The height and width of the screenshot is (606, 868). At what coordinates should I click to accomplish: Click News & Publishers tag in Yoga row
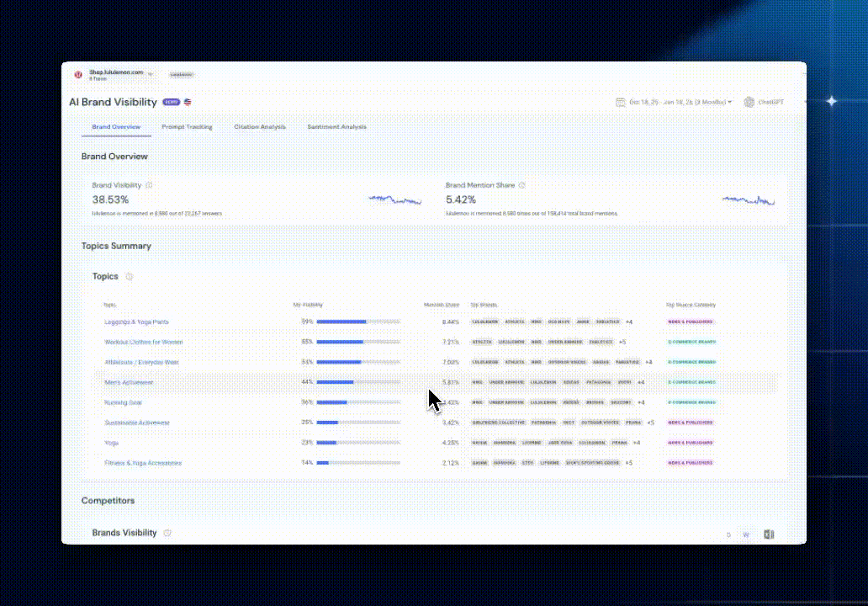coord(691,443)
